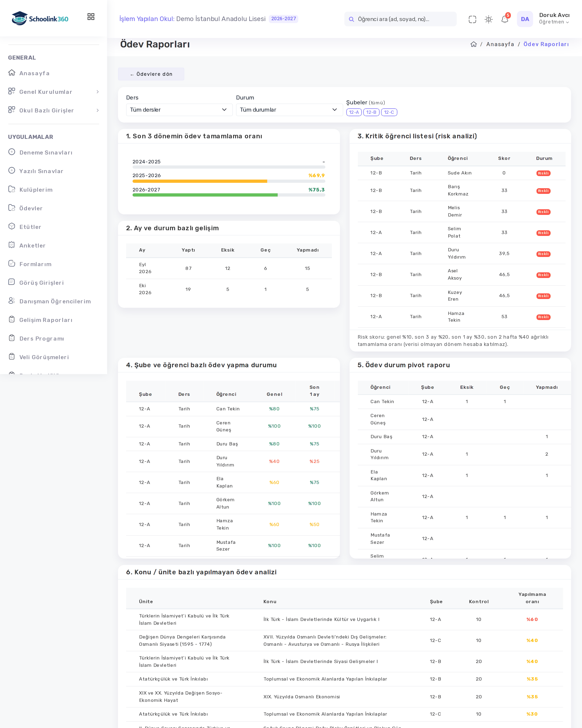This screenshot has height=728, width=582.
Task: Click Skor column header in risk table
Action: [504, 158]
